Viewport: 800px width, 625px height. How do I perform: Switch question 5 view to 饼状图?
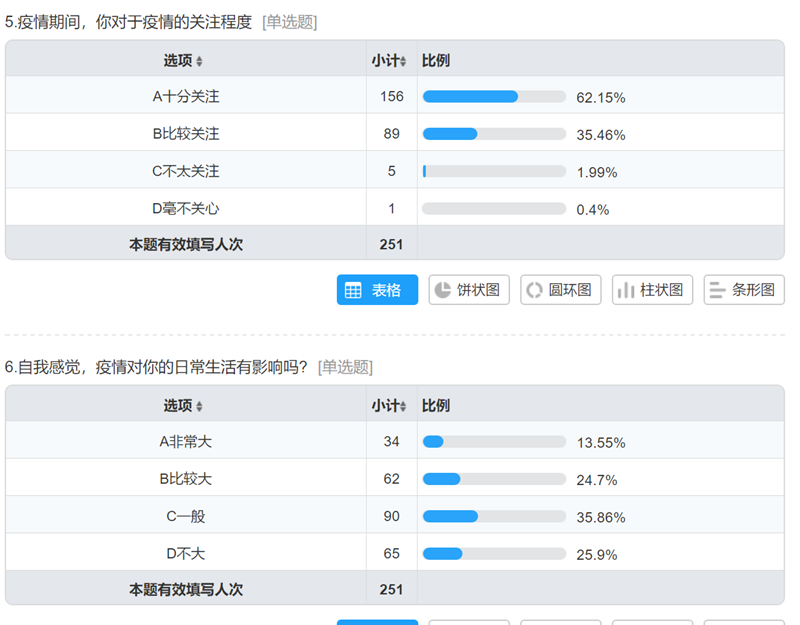pos(469,290)
